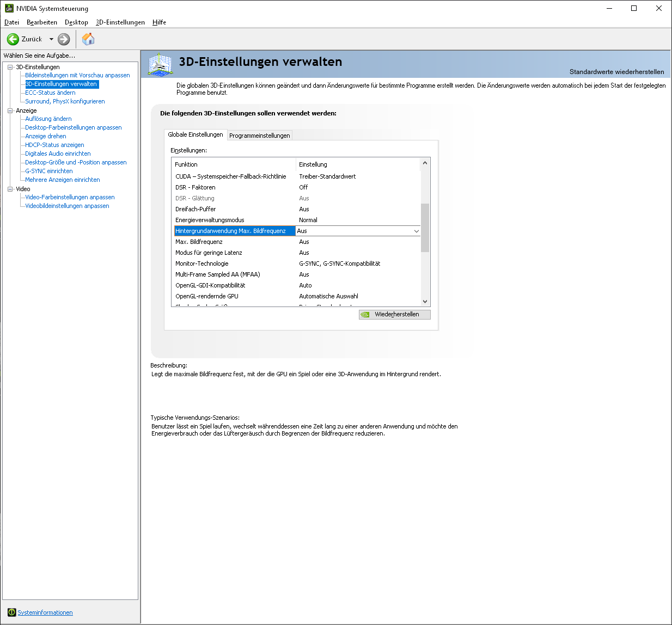The width and height of the screenshot is (672, 625).
Task: Select Modus für geringe Latenz row
Action: coord(297,253)
